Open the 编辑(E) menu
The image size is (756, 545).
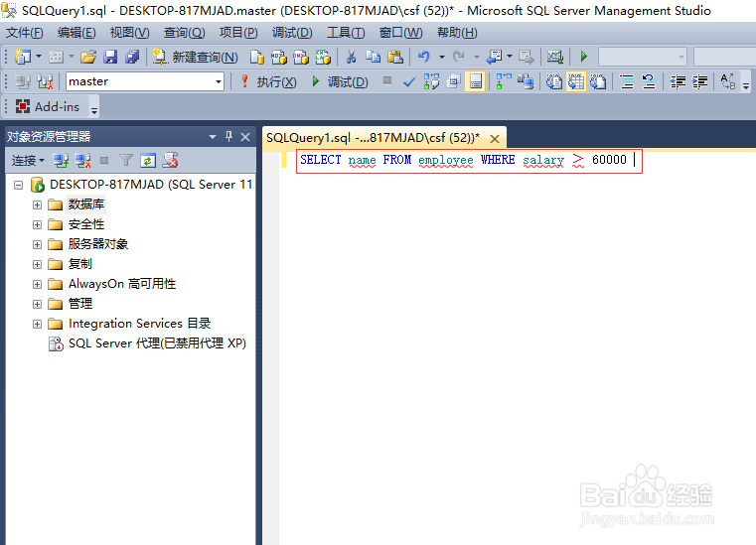[x=76, y=33]
